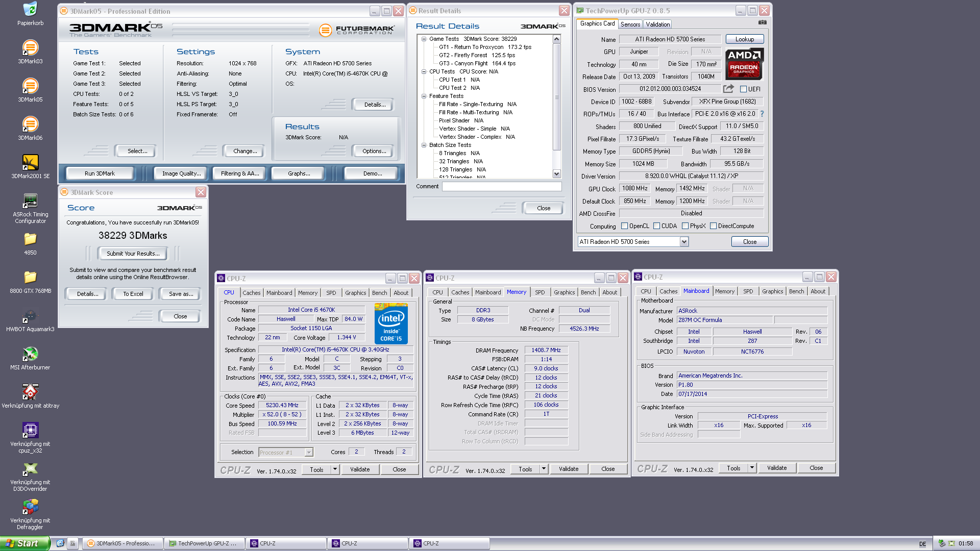Open the Papierkorb recycle bin icon
Image resolution: width=980 pixels, height=551 pixels.
pos(30,13)
